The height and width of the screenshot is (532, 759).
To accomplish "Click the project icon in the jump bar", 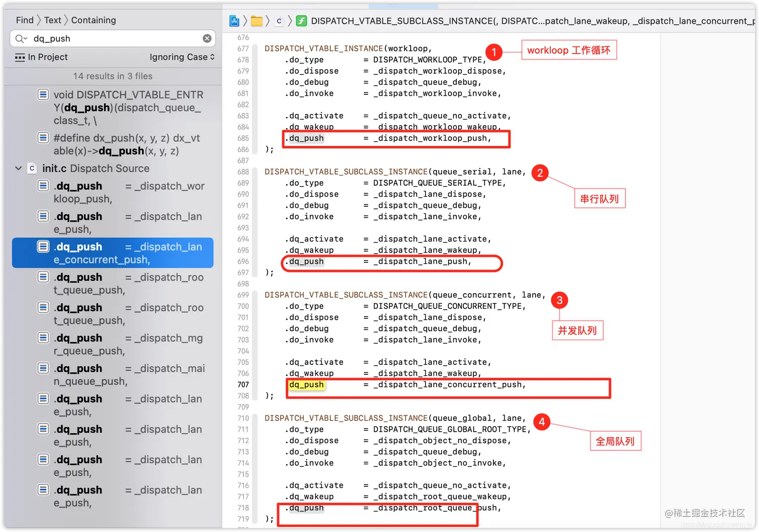I will point(234,21).
